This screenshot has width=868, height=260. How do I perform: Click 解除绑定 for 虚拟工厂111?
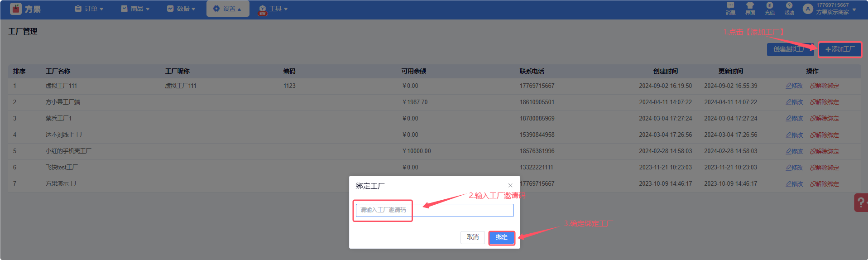coord(825,86)
